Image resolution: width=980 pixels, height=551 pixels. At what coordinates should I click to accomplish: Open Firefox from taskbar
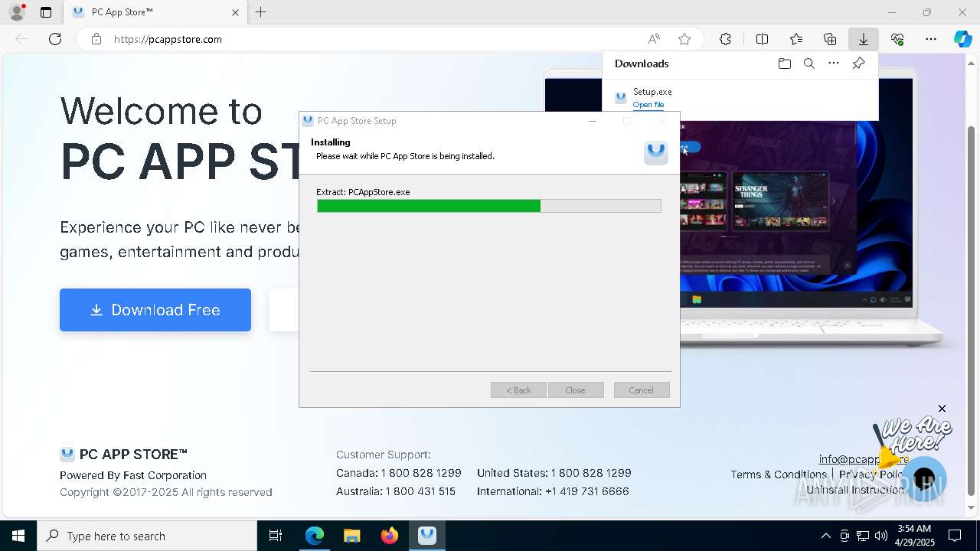[x=390, y=536]
